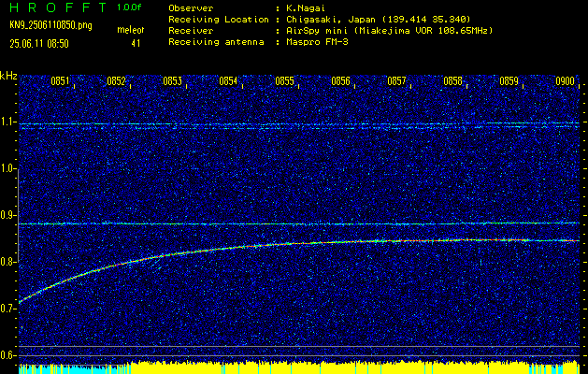Click the HROFFT title text
The width and height of the screenshot is (588, 374).
[58, 7]
